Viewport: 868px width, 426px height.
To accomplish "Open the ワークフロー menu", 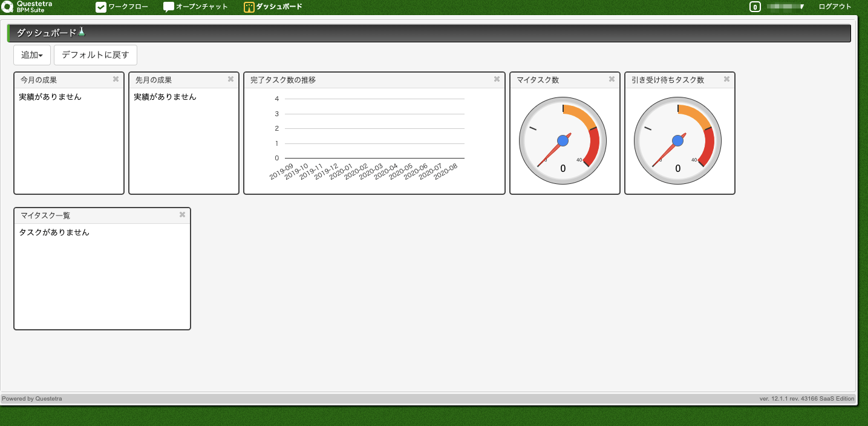I will 122,7.
